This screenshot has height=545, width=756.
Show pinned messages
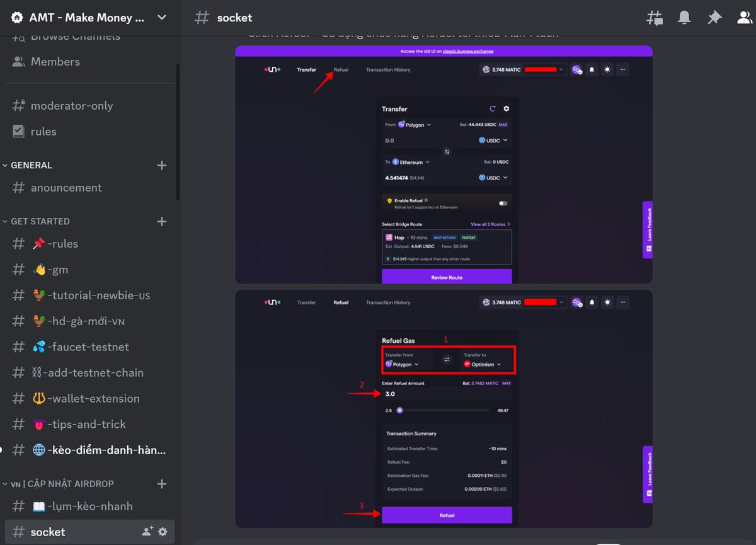tap(714, 18)
